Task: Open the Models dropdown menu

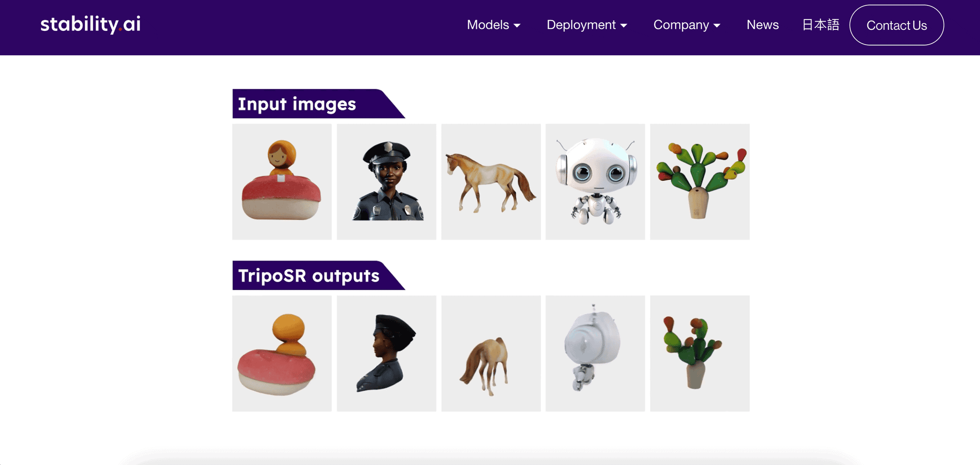Action: 493,25
